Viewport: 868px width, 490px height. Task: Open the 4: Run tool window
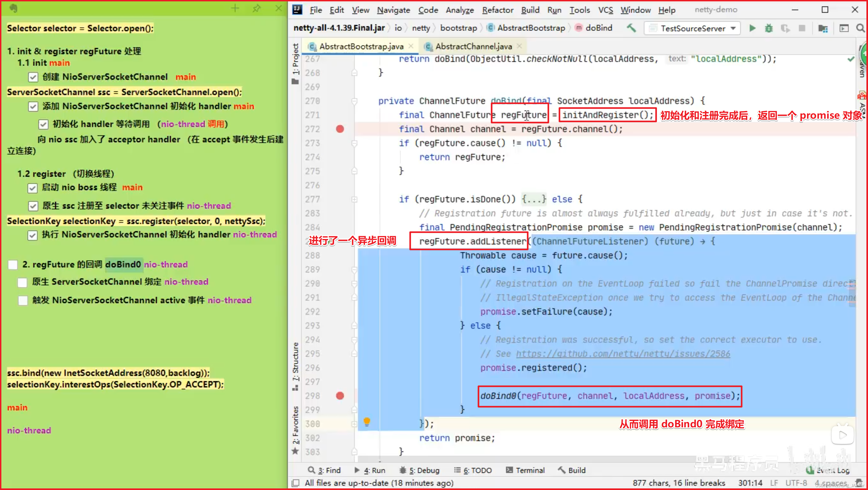[370, 470]
